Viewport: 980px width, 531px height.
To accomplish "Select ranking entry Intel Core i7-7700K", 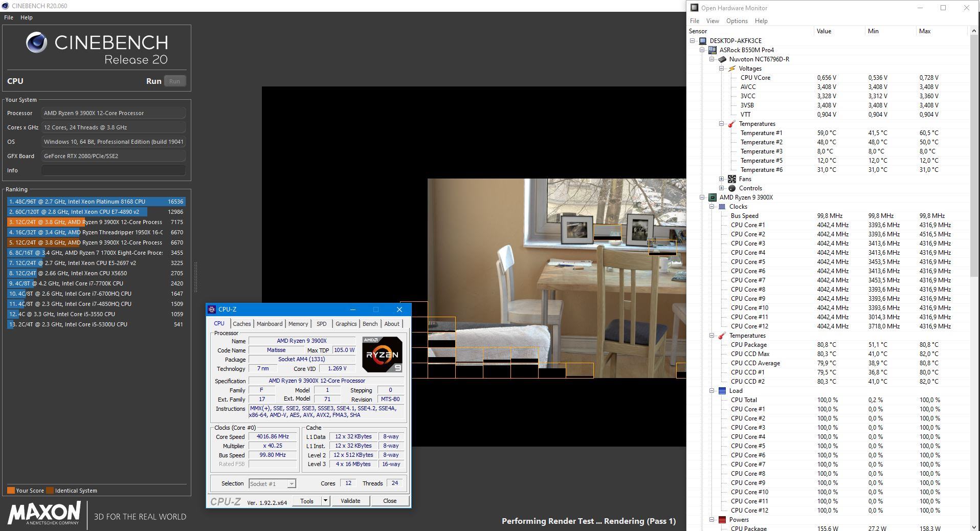I will click(96, 283).
